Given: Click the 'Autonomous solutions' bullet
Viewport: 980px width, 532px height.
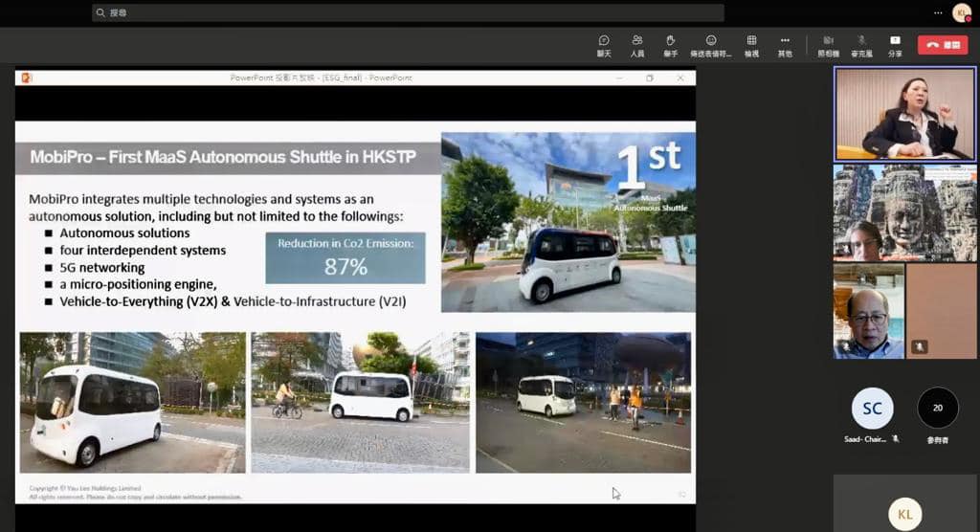Looking at the screenshot, I should click(x=124, y=233).
